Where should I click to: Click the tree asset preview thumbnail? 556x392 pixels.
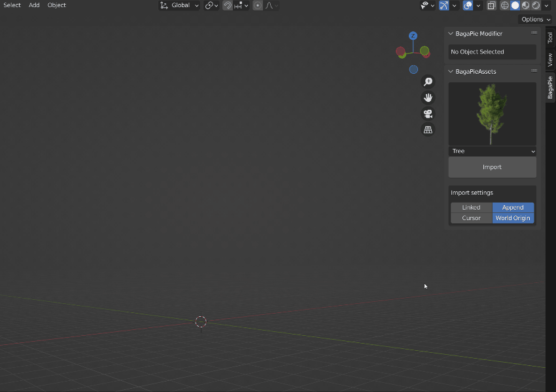click(x=492, y=114)
